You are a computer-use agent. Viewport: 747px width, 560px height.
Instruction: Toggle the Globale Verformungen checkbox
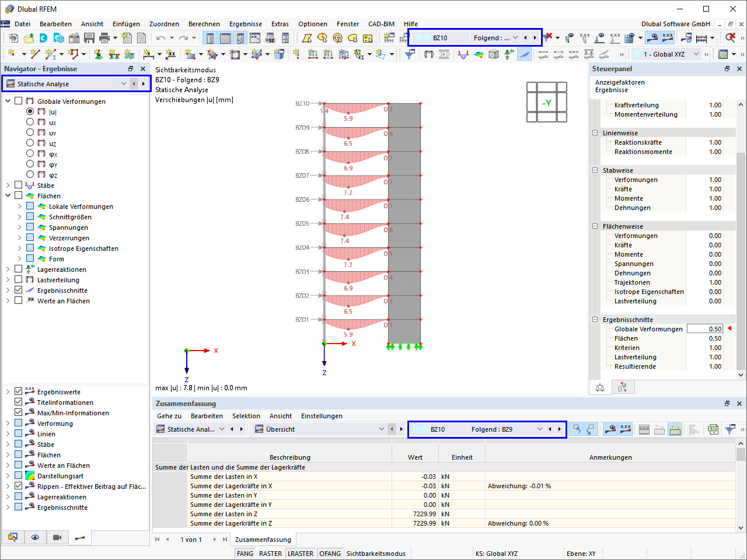pos(19,101)
